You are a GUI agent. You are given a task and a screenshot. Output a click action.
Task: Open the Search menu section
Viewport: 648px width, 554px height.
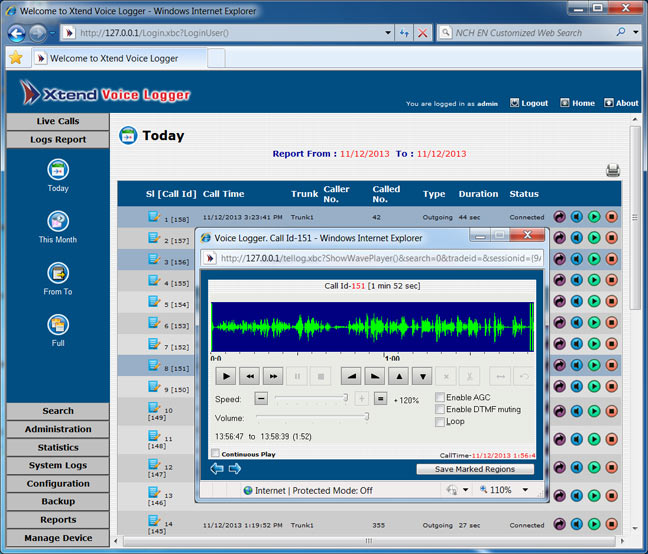pos(58,411)
